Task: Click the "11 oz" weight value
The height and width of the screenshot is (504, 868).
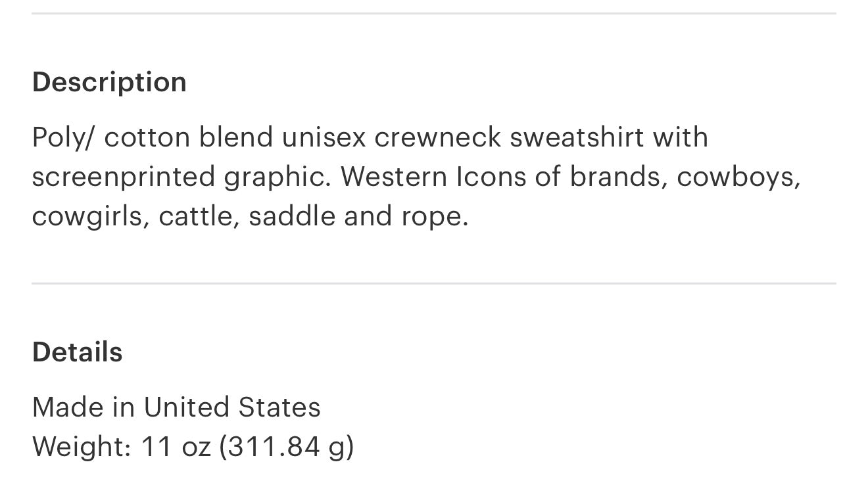Action: pos(176,447)
